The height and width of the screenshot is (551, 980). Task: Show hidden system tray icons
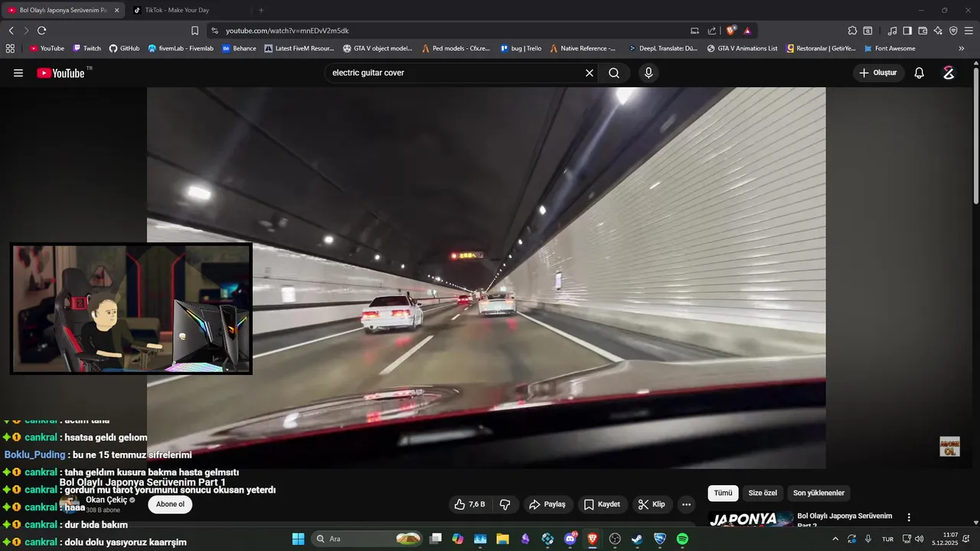(x=835, y=539)
